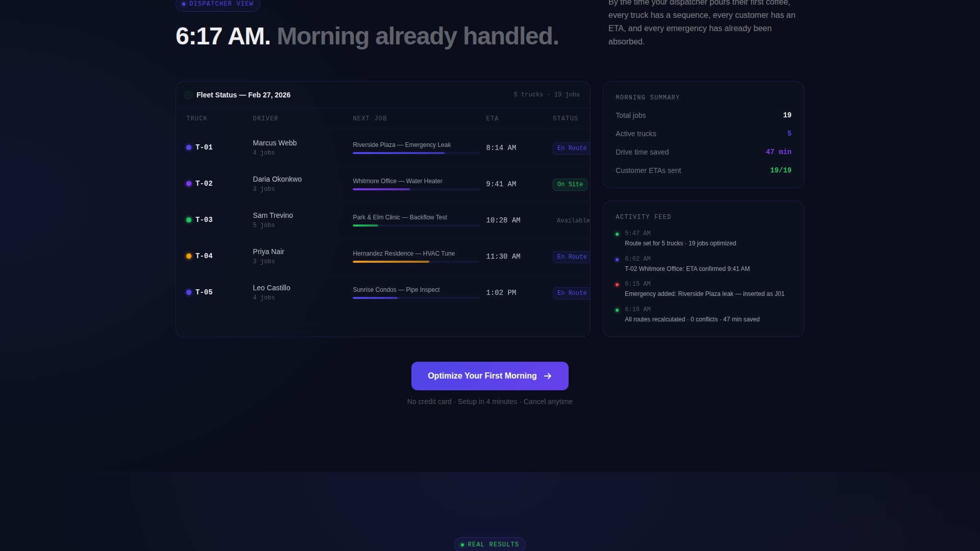The width and height of the screenshot is (980, 551).
Task: Click the DRIVER column header
Action: (266, 118)
